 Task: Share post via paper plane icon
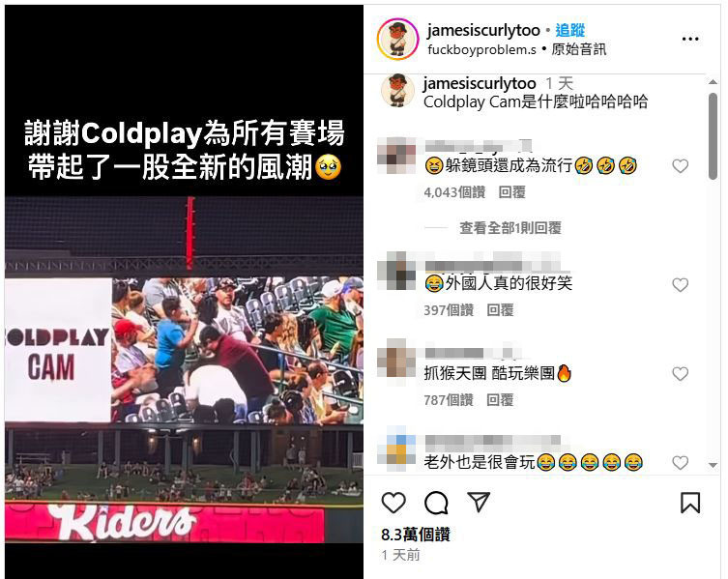479,502
